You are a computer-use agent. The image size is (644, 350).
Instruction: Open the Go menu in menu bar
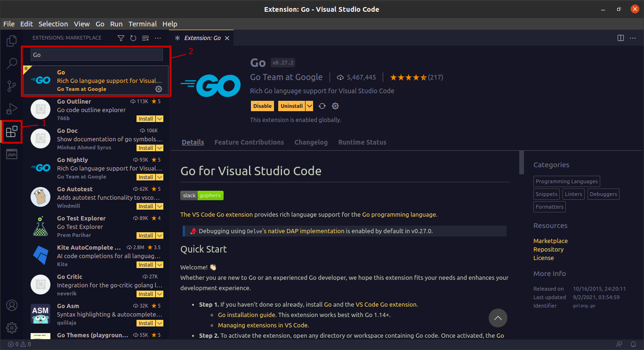pos(100,24)
